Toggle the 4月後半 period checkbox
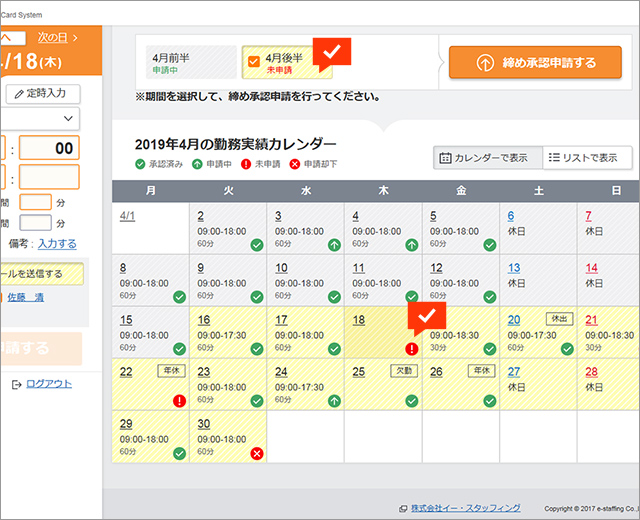The image size is (640, 520). coord(254,60)
